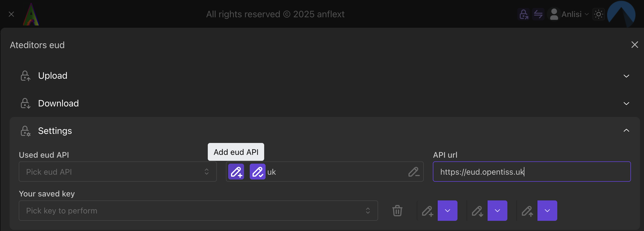
Task: Click the pencil with up arrow key icon
Action: pos(527,211)
